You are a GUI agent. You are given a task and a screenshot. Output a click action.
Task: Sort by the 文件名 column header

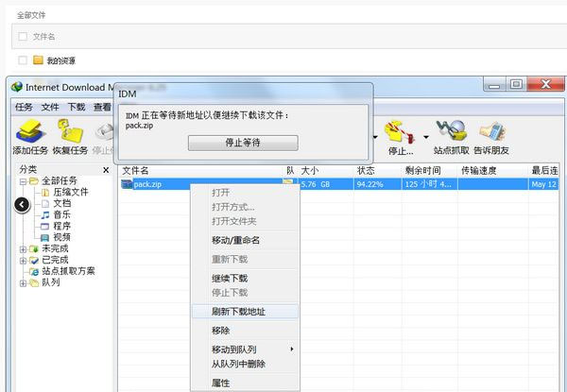(x=201, y=171)
